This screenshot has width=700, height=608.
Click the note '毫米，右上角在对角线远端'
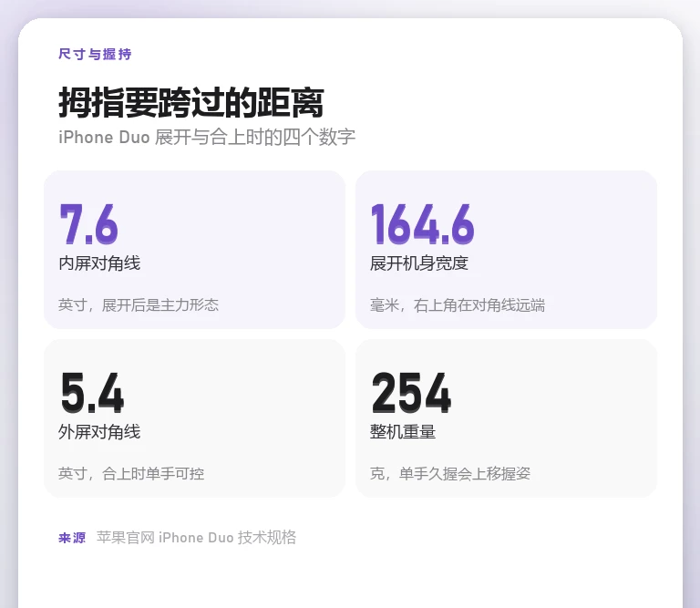pos(458,304)
